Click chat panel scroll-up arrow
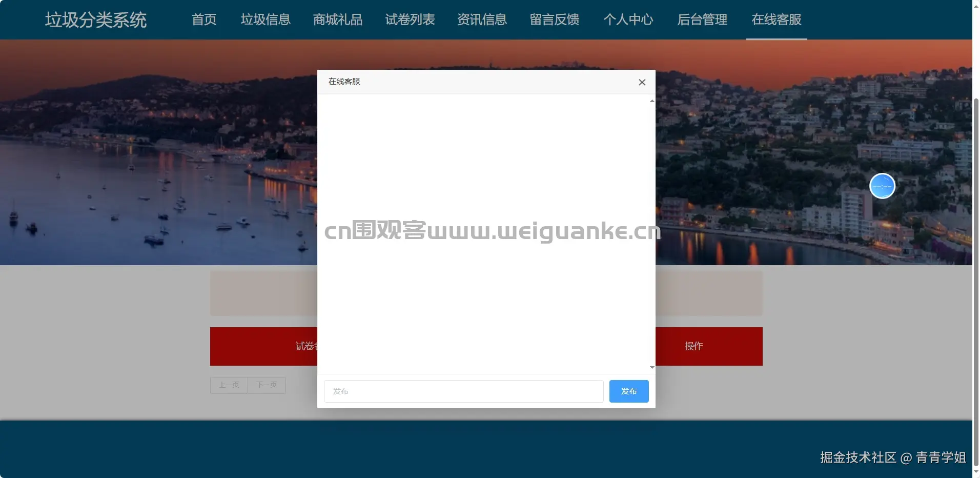The height and width of the screenshot is (478, 980). pos(652,101)
